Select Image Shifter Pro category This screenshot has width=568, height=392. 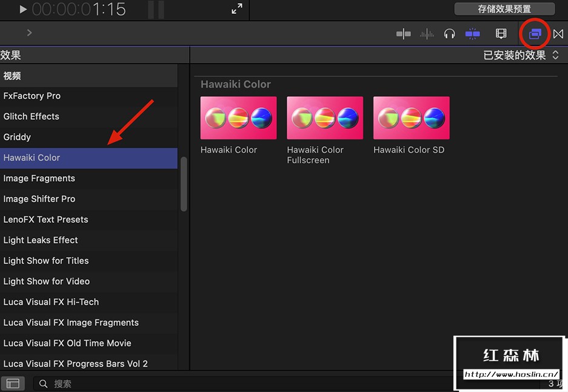89,199
